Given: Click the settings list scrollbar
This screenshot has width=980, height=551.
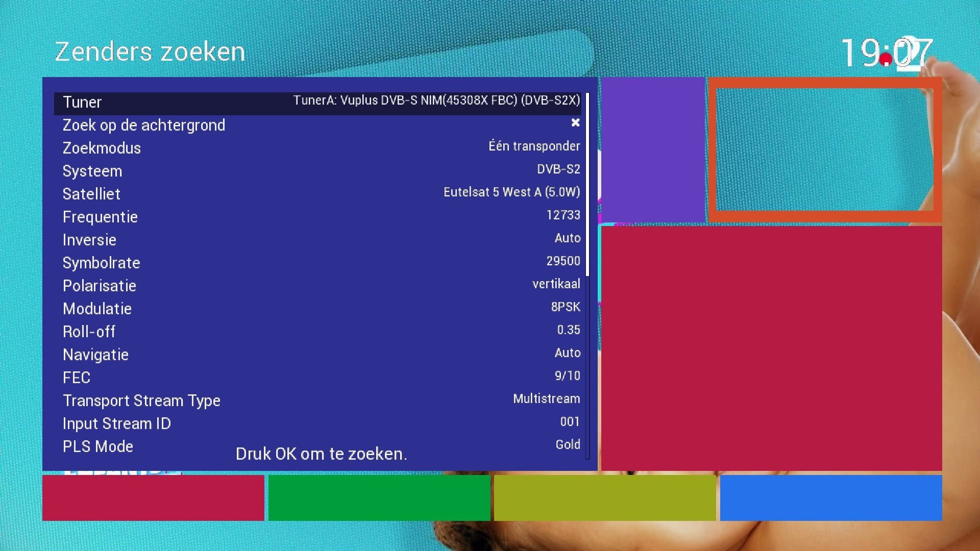Looking at the screenshot, I should pos(587,276).
